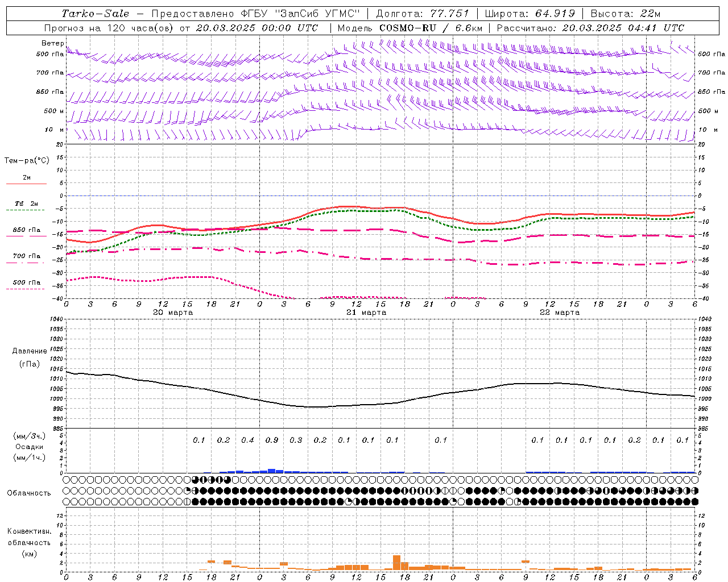Click the 'Давление' pressure panel label
Viewport: 728px width, 582px height.
click(30, 351)
